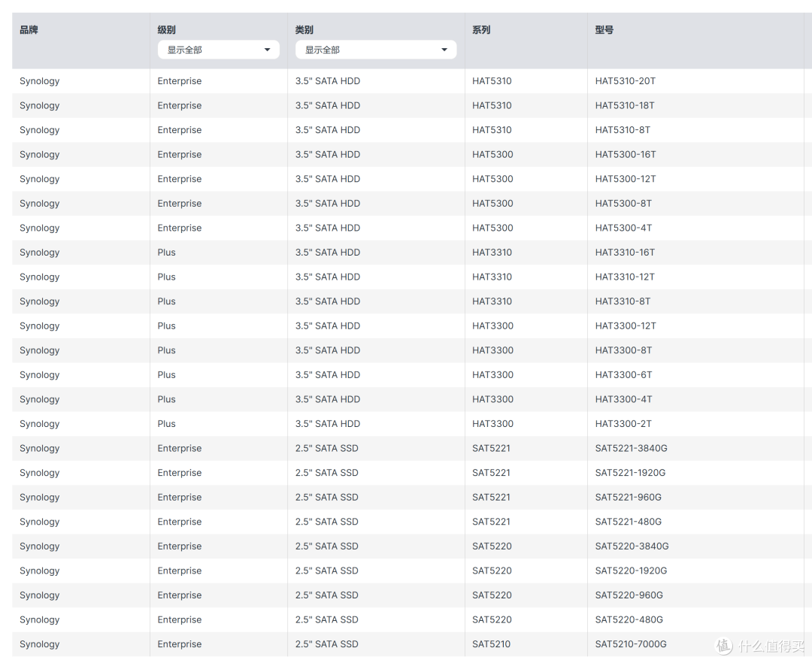
Task: Click 2.5" SATA SSD cell in SAT5210-7000G row
Action: (327, 644)
